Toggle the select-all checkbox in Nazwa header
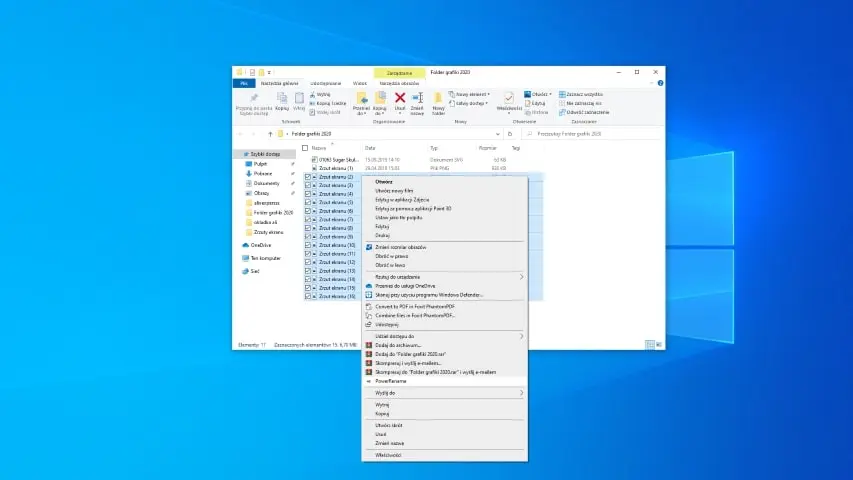Viewport: 853px width, 480px height. point(306,147)
